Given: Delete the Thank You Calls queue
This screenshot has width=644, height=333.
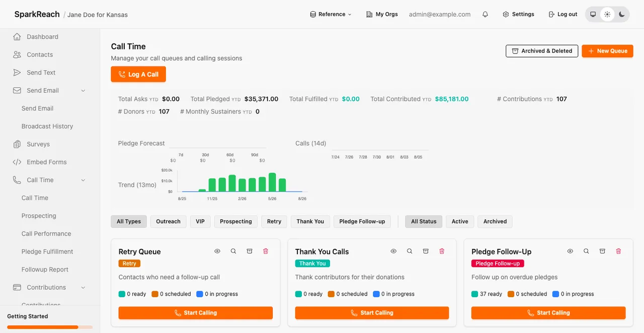Looking at the screenshot, I should click(442, 251).
